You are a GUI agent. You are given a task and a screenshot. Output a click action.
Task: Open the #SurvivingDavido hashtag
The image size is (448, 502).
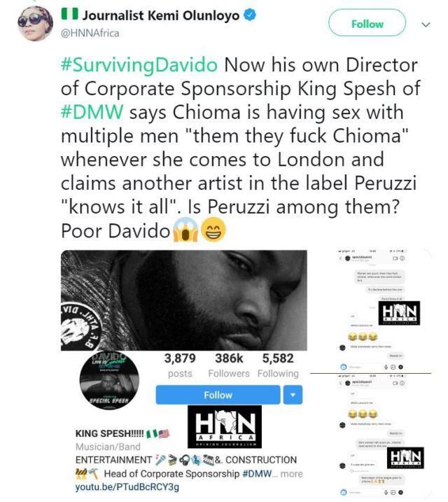(x=139, y=64)
